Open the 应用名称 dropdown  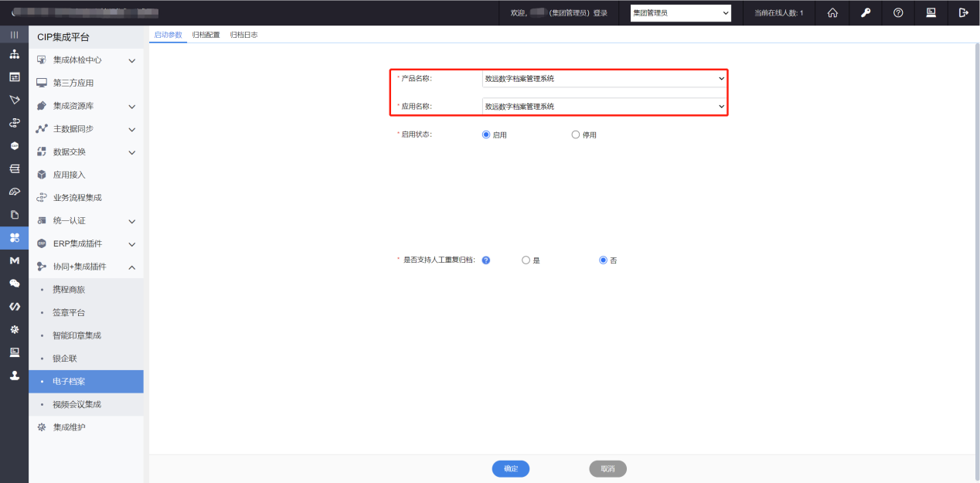pyautogui.click(x=604, y=106)
